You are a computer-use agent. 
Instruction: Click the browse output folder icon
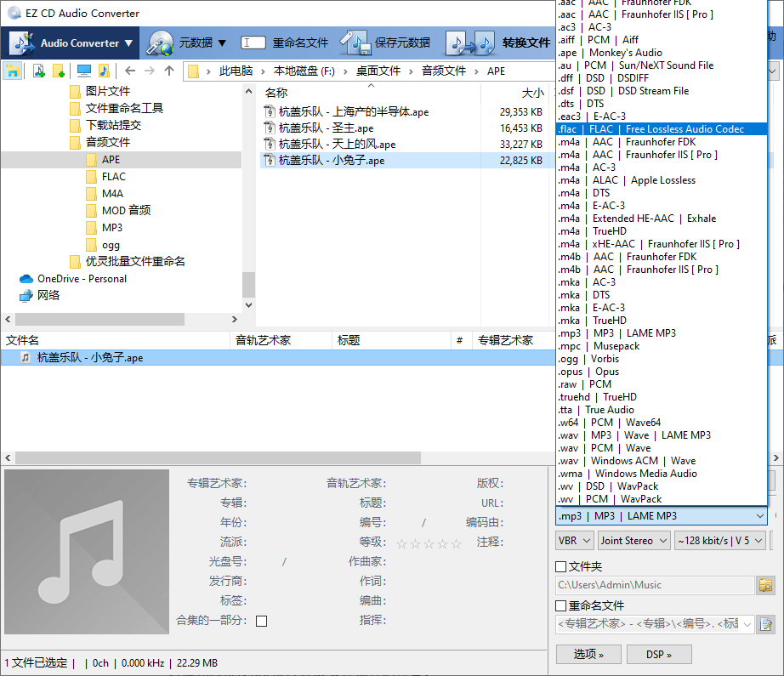tap(764, 585)
